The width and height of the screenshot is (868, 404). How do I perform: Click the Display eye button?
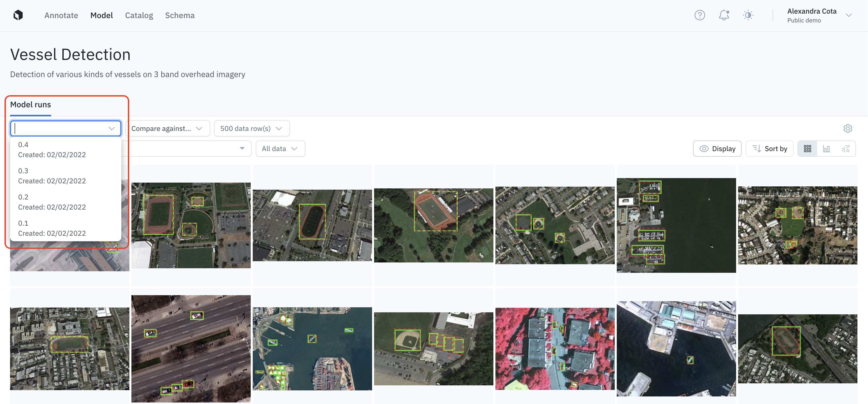click(717, 149)
